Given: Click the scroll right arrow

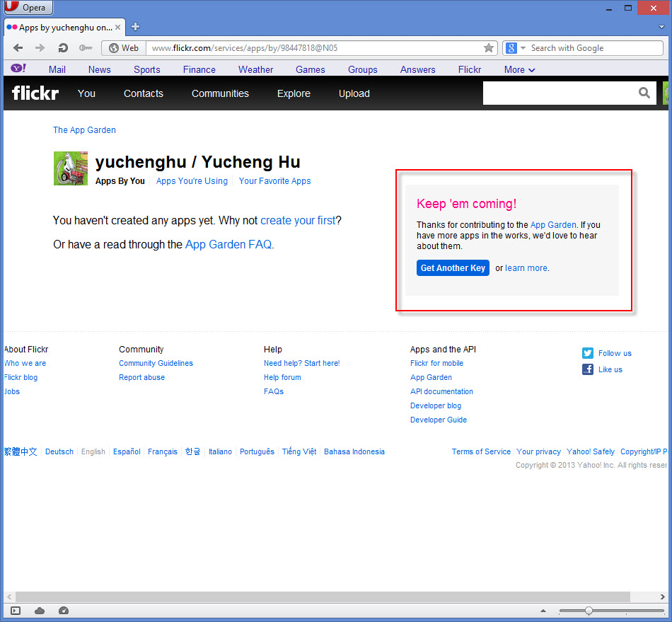Looking at the screenshot, I should 663,597.
